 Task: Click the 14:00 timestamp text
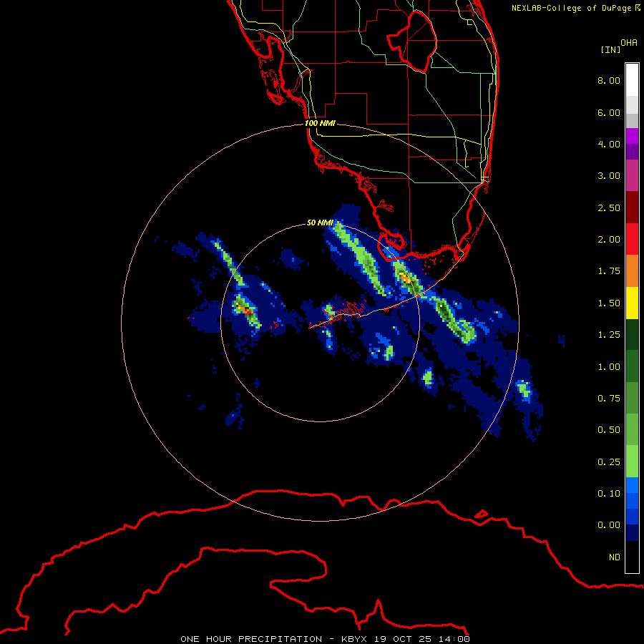point(454,639)
